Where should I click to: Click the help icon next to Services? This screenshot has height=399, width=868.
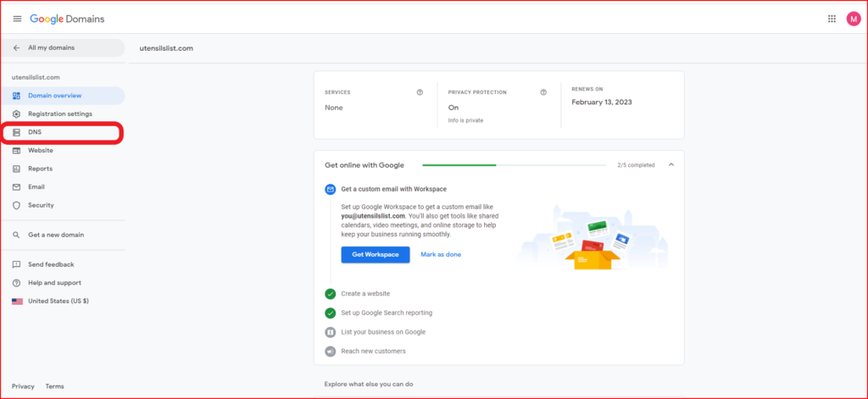click(420, 92)
